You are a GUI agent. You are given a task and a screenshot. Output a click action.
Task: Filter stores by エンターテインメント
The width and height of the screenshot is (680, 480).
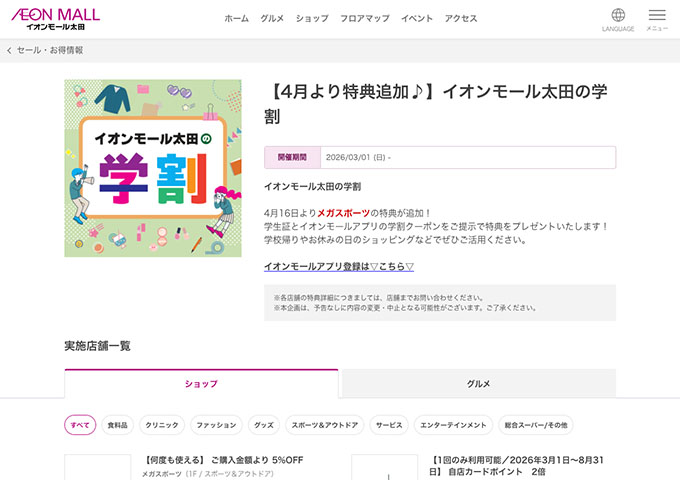(x=453, y=425)
